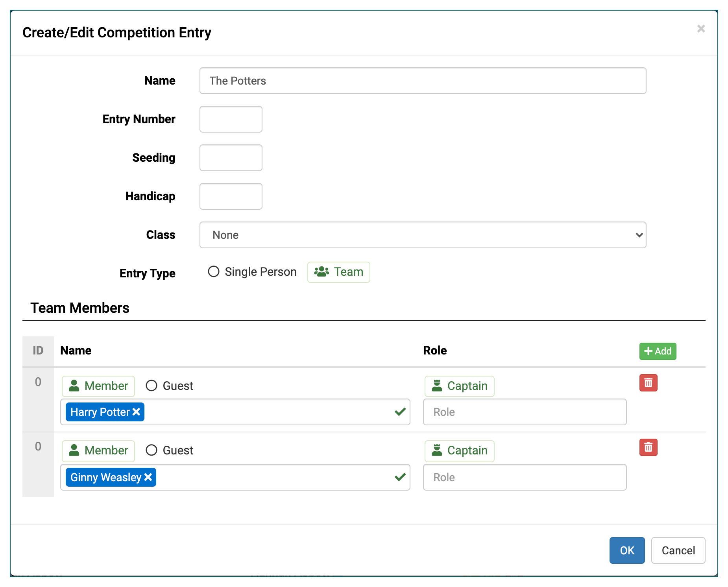
Task: Close the Competition Entry dialog with X
Action: (701, 29)
